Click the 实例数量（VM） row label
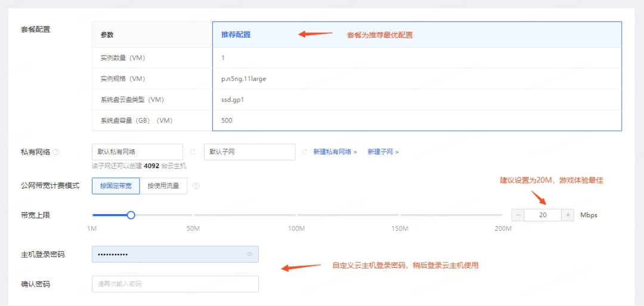Viewport: 644px width, 306px height. click(x=123, y=58)
